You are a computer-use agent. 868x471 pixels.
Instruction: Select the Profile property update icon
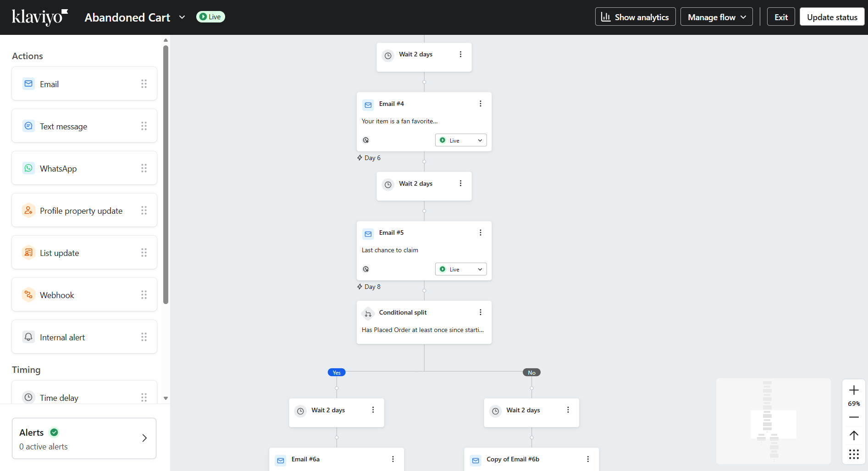pos(28,210)
